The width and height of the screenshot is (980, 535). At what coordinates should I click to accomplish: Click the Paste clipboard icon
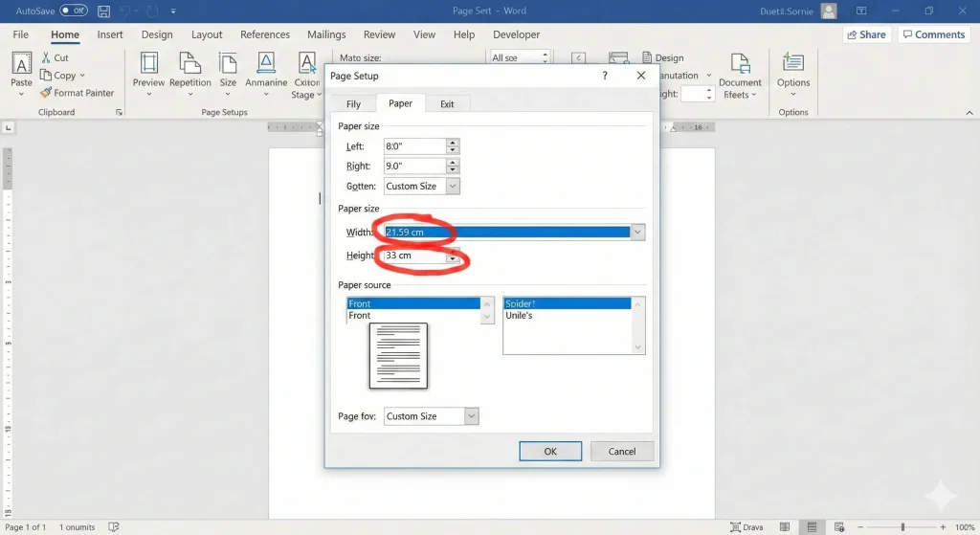click(21, 64)
